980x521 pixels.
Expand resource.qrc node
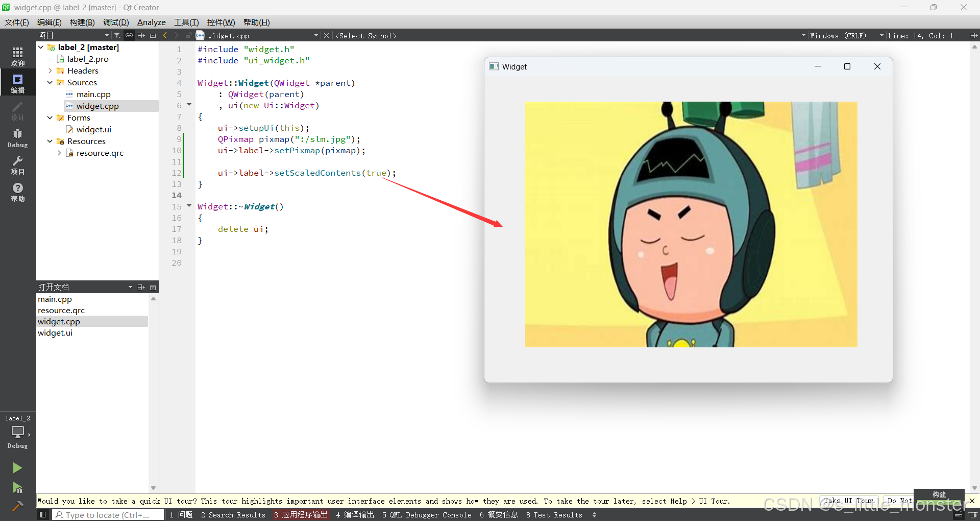tap(59, 153)
